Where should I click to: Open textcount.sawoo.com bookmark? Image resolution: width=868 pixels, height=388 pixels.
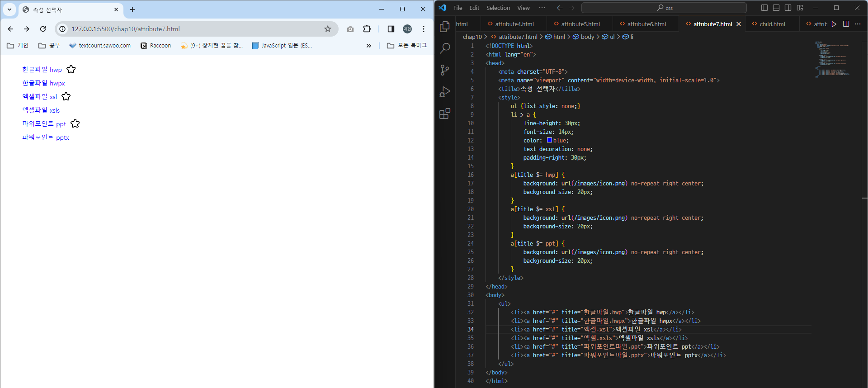coord(100,46)
